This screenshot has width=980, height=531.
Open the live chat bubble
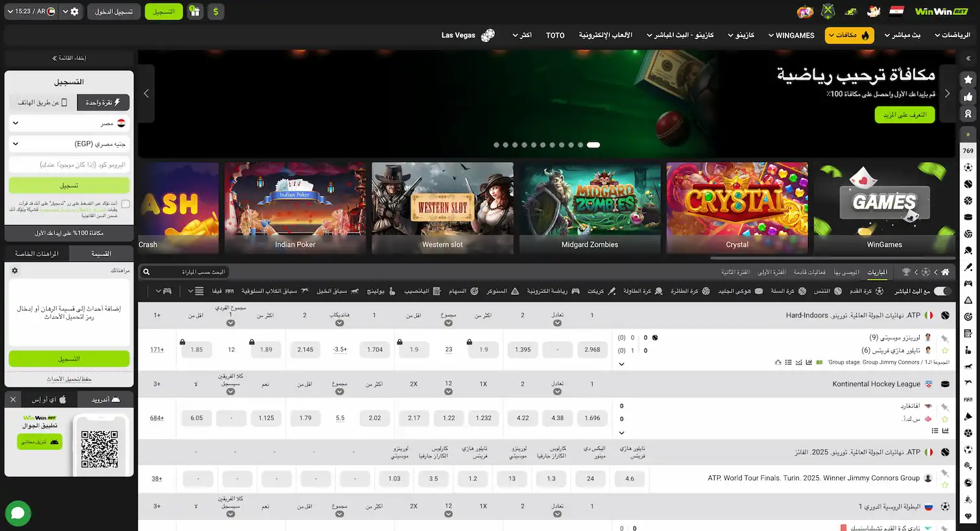pyautogui.click(x=18, y=513)
